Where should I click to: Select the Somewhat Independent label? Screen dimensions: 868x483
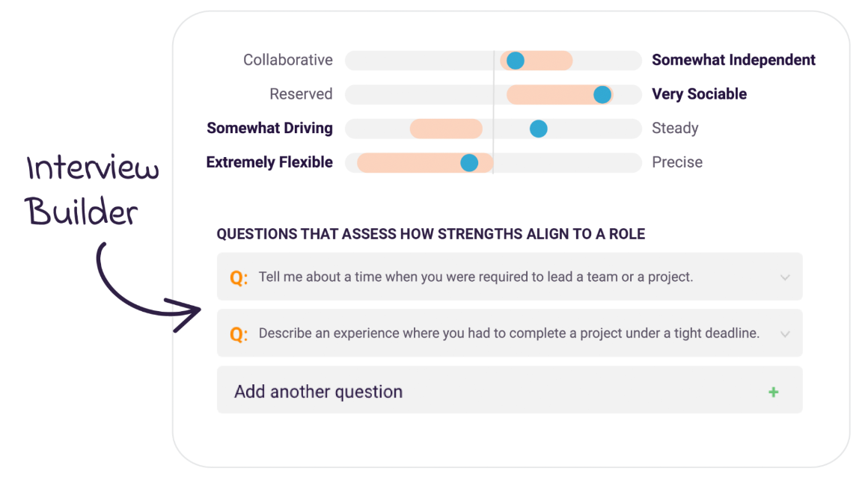click(733, 60)
